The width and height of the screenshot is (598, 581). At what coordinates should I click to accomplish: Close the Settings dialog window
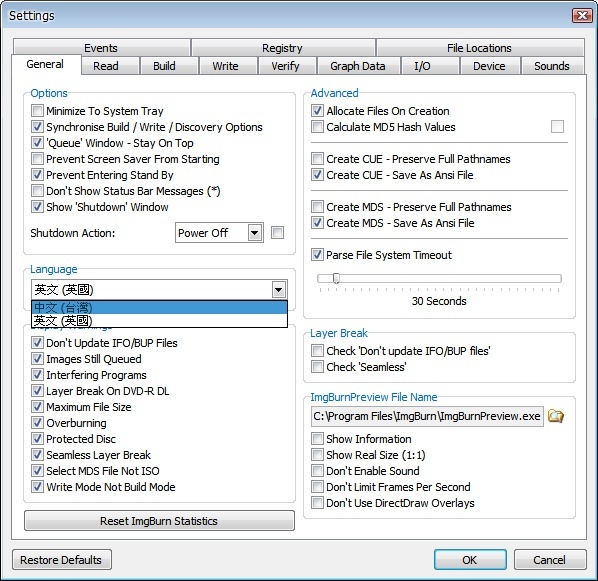tap(582, 15)
